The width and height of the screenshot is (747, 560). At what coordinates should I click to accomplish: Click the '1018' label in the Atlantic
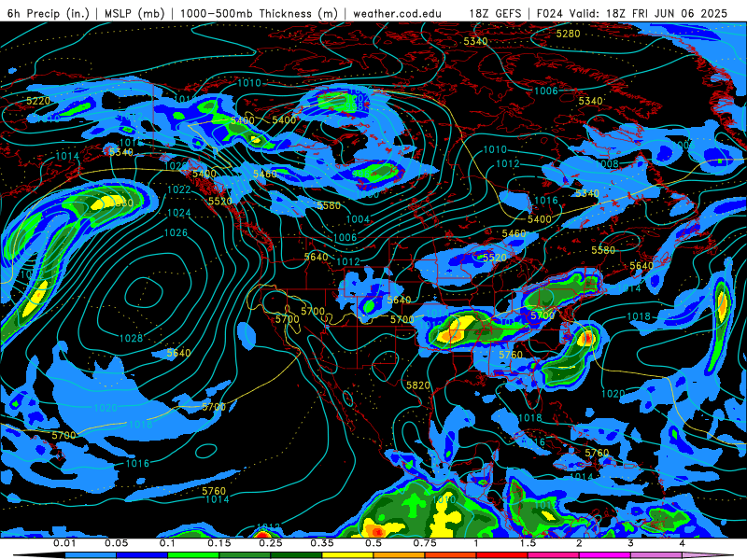point(639,316)
